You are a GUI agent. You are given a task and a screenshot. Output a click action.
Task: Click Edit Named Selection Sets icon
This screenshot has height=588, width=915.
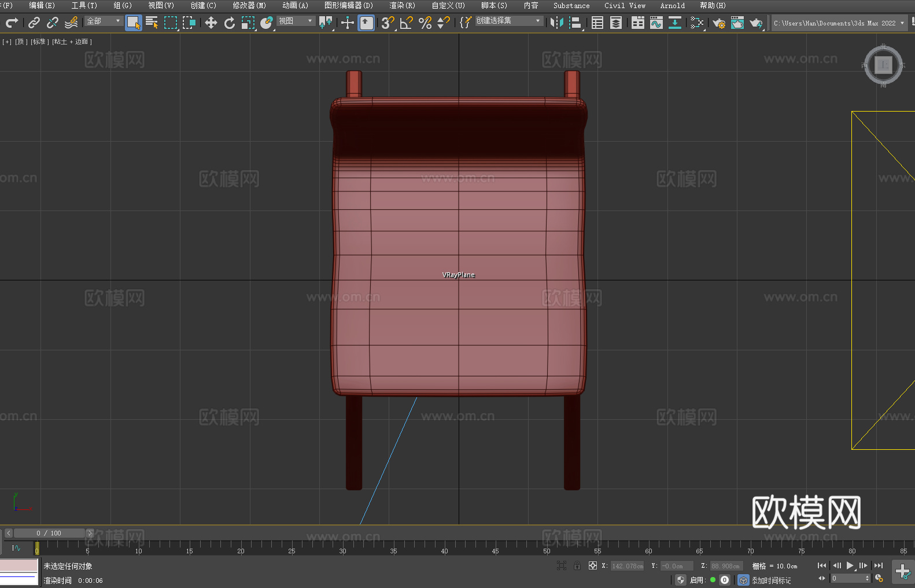tap(466, 23)
